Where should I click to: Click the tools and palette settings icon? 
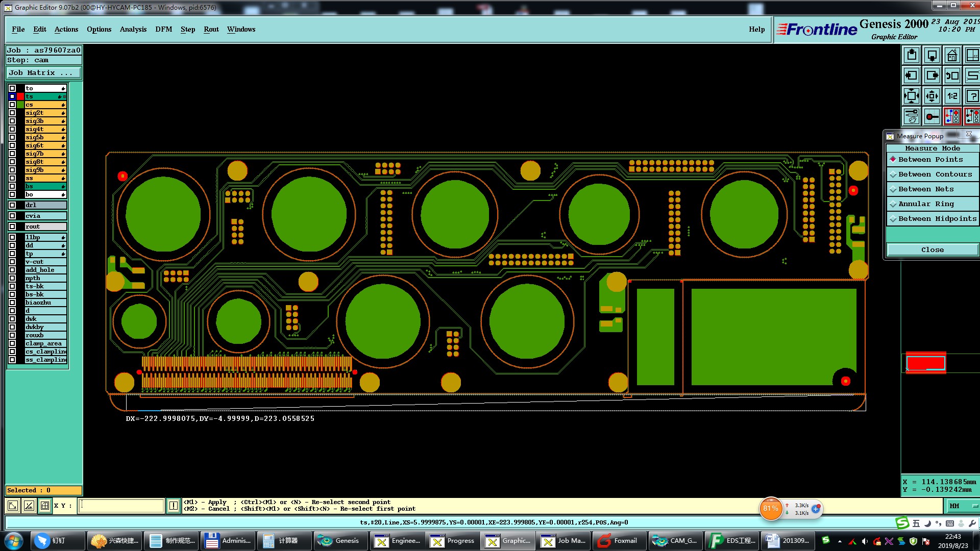pos(911,116)
